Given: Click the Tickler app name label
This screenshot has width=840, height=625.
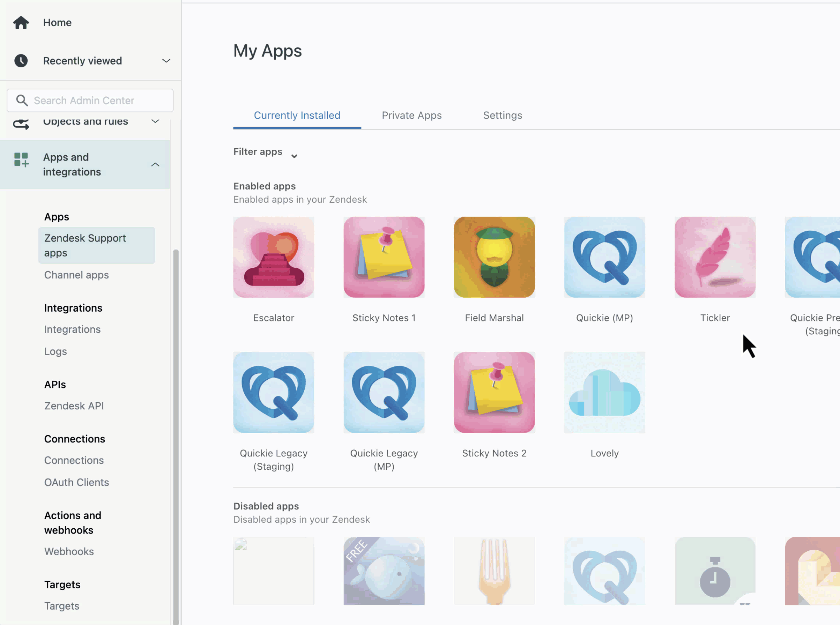Looking at the screenshot, I should coord(715,318).
